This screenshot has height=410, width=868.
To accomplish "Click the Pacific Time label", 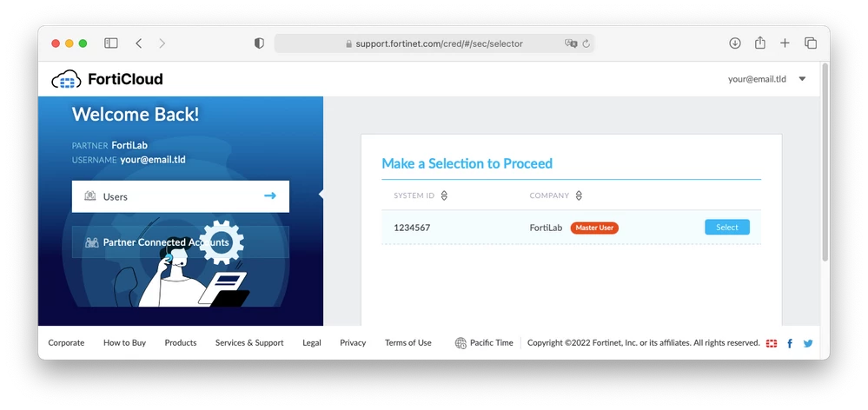I will click(x=492, y=343).
